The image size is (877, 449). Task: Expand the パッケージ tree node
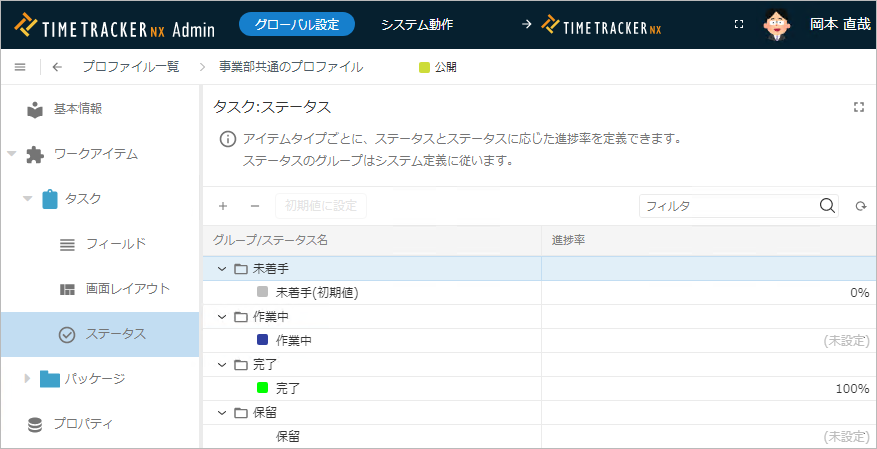(x=28, y=379)
